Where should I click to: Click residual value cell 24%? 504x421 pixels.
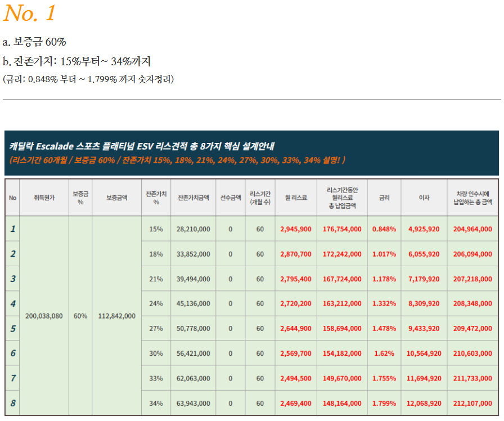click(156, 303)
